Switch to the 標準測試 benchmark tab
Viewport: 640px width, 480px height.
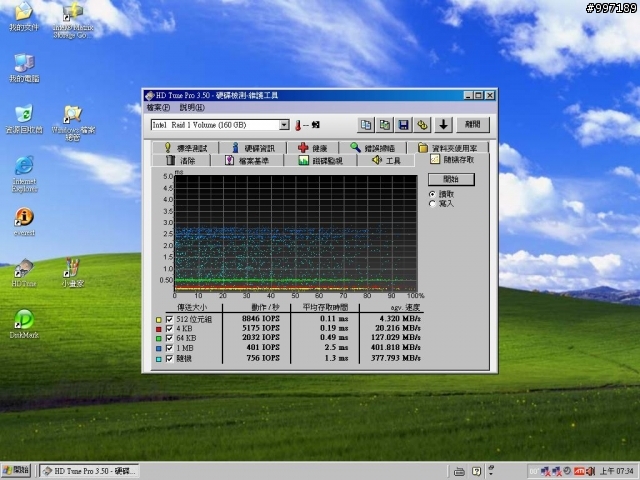(186, 148)
